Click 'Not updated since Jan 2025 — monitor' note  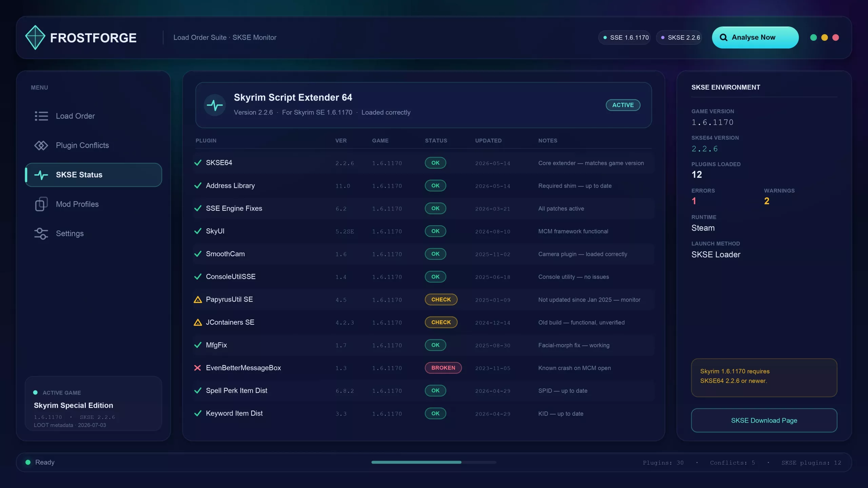point(589,300)
